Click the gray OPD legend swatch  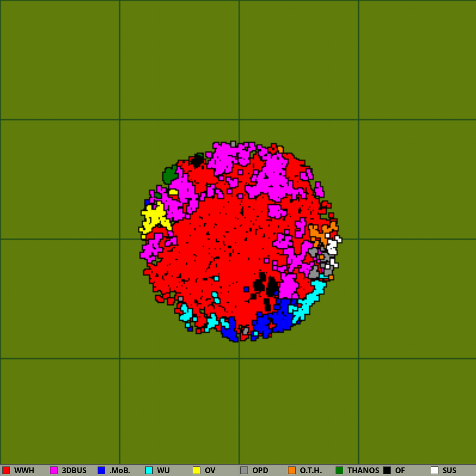244,470
